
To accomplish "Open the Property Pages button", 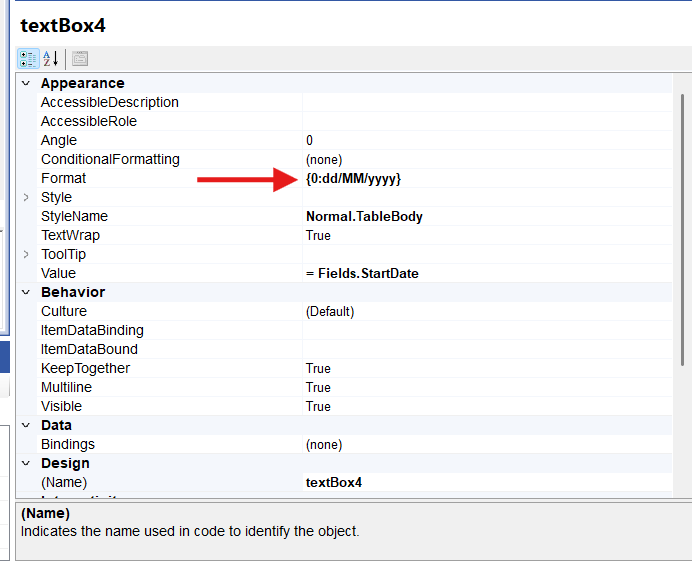I will 80,59.
